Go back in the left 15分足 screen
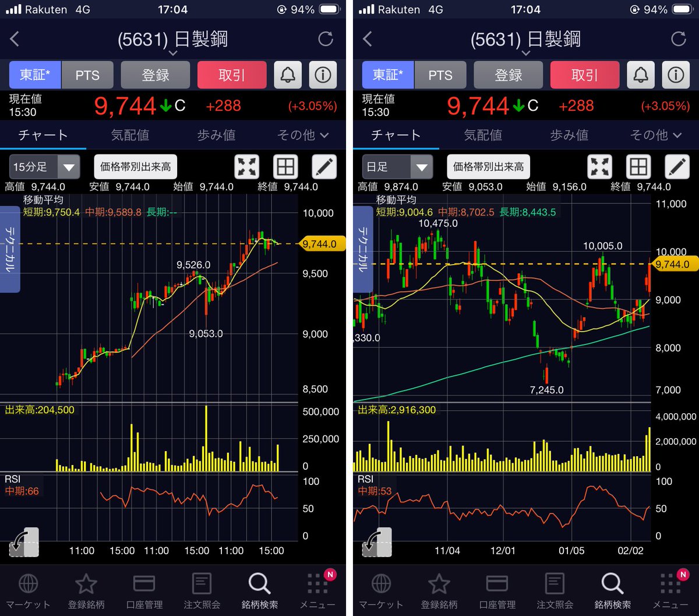699x616 pixels. tap(15, 39)
